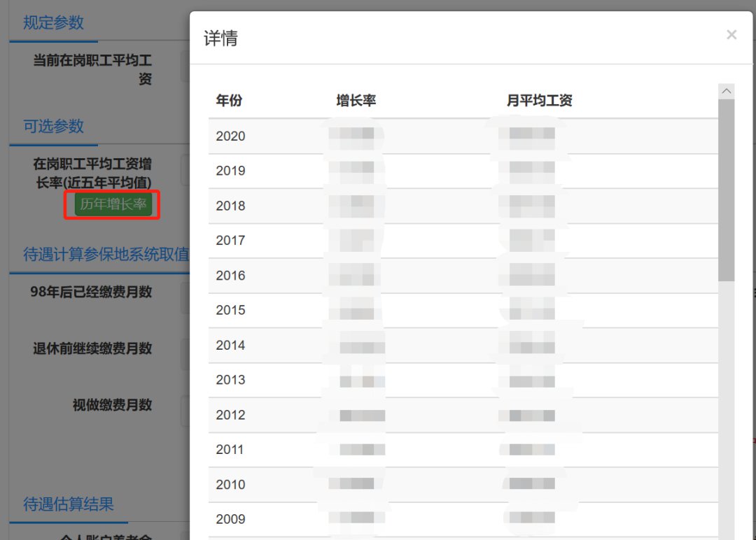Click the 2015 table row
The width and height of the screenshot is (756, 540).
pos(230,310)
